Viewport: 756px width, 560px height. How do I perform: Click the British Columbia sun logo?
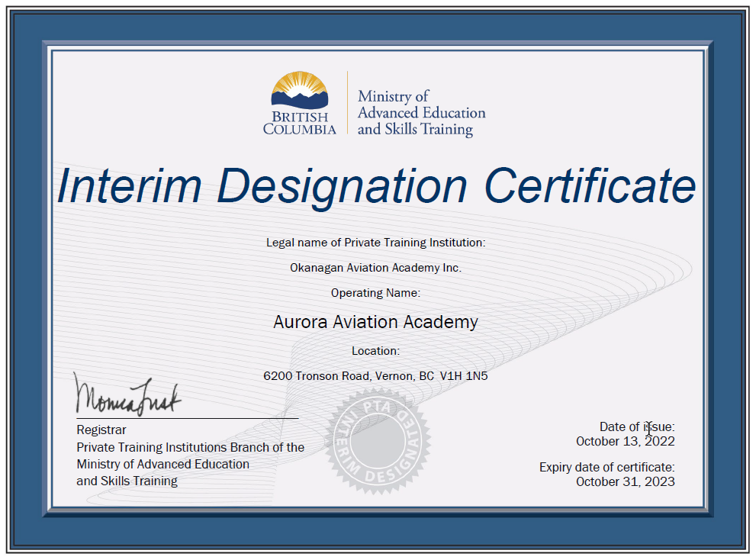[x=299, y=90]
